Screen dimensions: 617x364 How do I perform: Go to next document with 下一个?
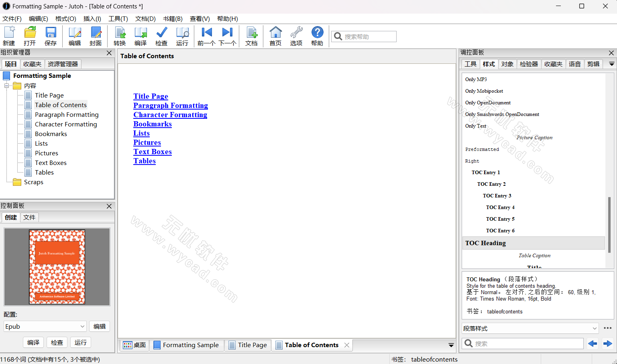tap(227, 36)
